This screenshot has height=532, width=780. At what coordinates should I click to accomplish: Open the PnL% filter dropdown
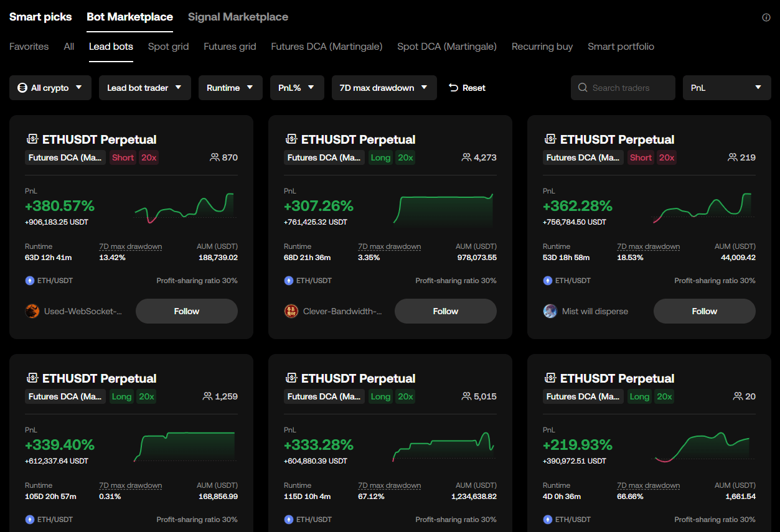point(297,88)
